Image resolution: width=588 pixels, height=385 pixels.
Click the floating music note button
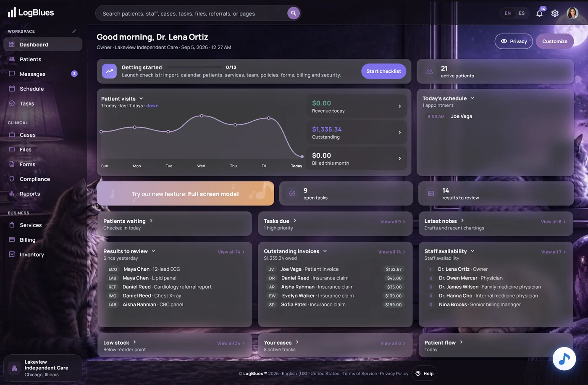(564, 359)
